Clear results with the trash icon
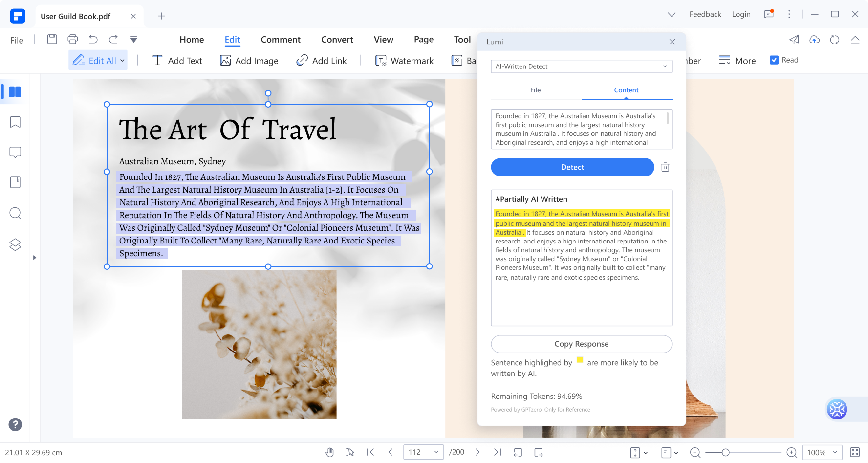Viewport: 868px width, 463px height. pyautogui.click(x=665, y=167)
